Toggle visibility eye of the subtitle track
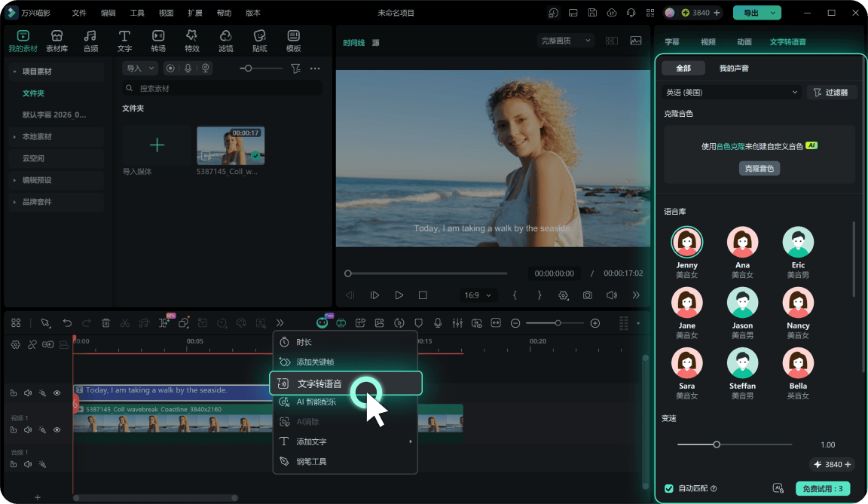Screen dimensions: 868x504 (57, 393)
